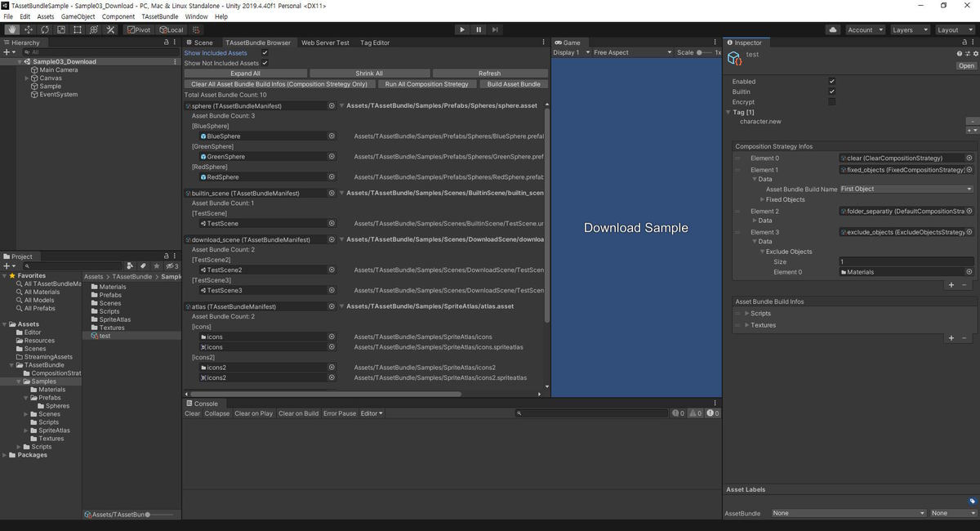980x531 pixels.
Task: Select the Transform tool
Action: point(93,29)
